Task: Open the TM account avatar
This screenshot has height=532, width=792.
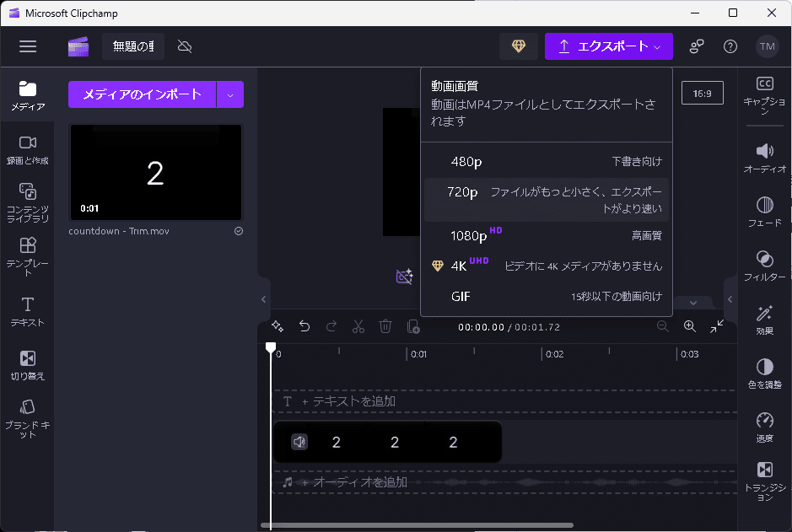Action: point(767,46)
